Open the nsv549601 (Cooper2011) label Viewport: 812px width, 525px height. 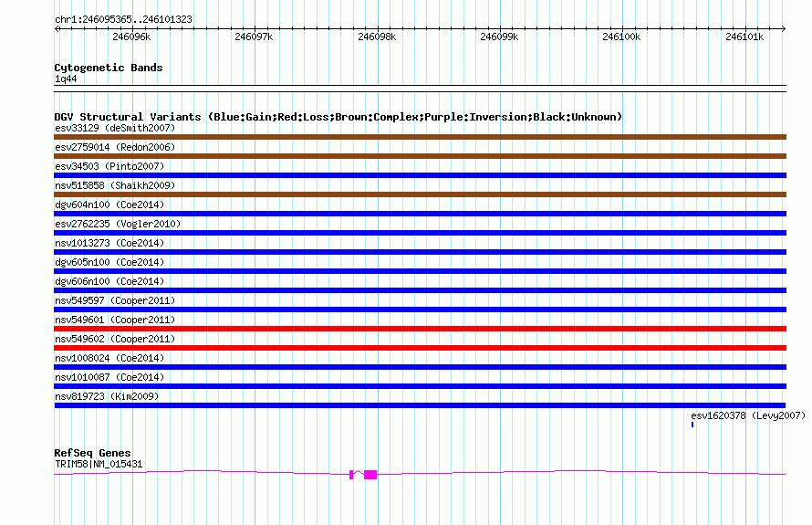pyautogui.click(x=115, y=320)
